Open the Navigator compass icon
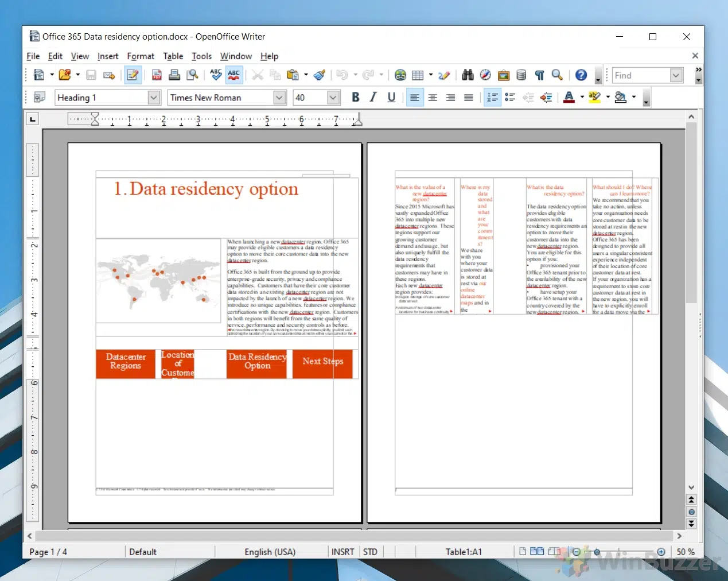The width and height of the screenshot is (728, 581). [485, 75]
